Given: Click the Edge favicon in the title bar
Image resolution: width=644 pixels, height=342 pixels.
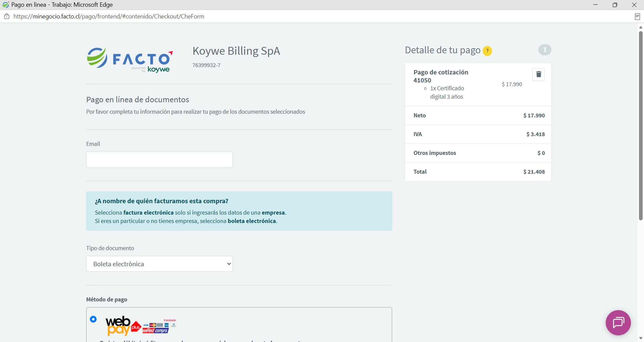Looking at the screenshot, I should 5,5.
